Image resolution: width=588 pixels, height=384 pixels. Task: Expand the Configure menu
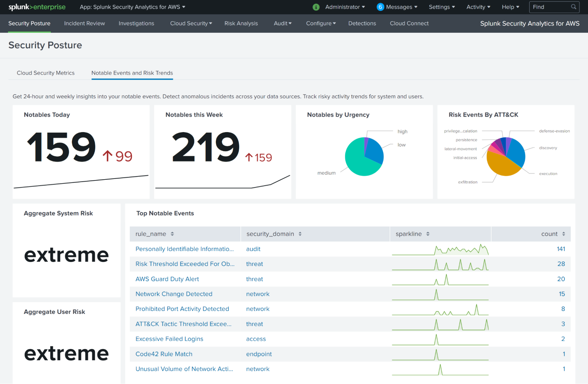coord(321,23)
